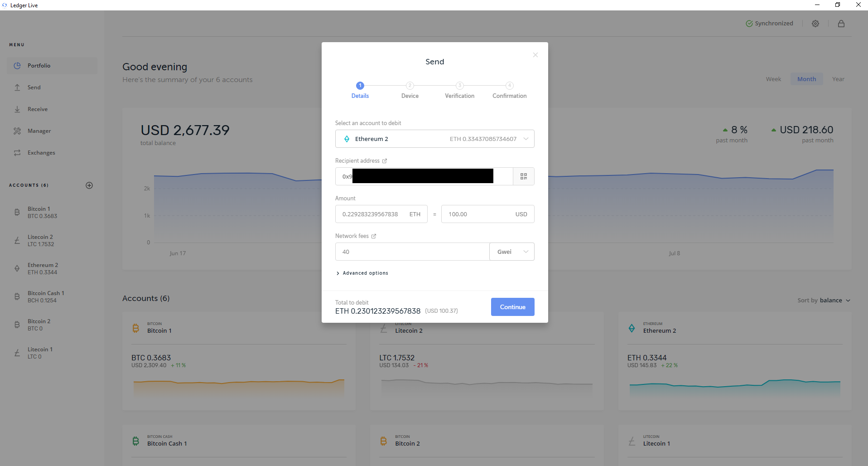Screen dimensions: 868x466
Task: Open the Bitcoin 2 account card
Action: (x=487, y=445)
